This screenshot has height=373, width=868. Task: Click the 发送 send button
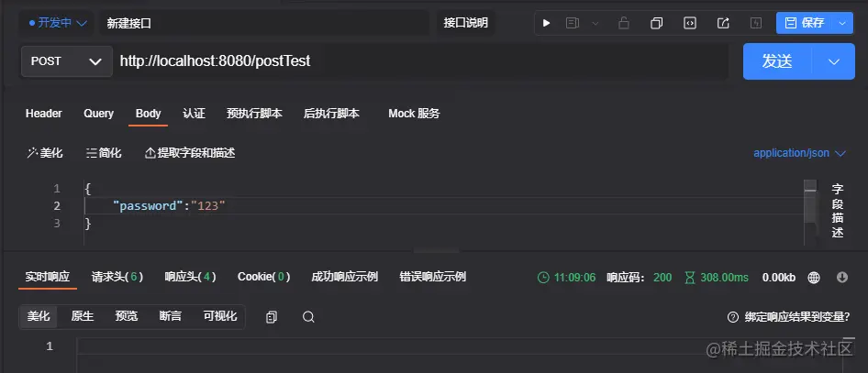tap(777, 61)
